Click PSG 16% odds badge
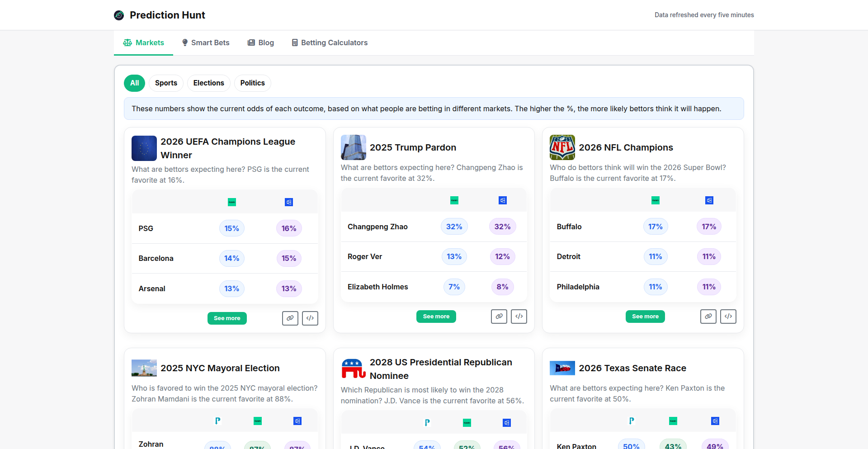The width and height of the screenshot is (868, 449). (289, 229)
